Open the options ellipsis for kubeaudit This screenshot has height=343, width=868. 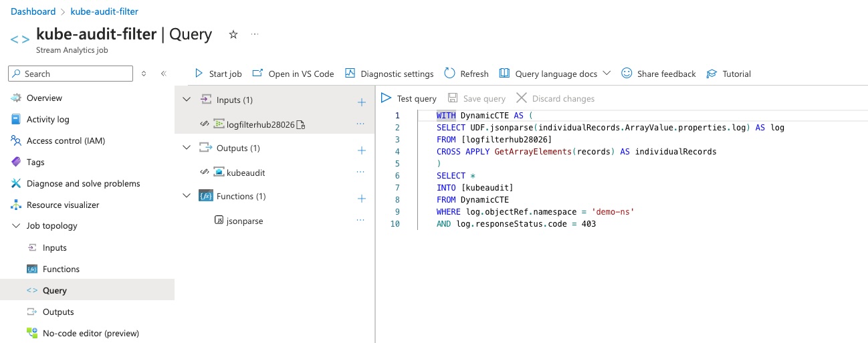[361, 172]
